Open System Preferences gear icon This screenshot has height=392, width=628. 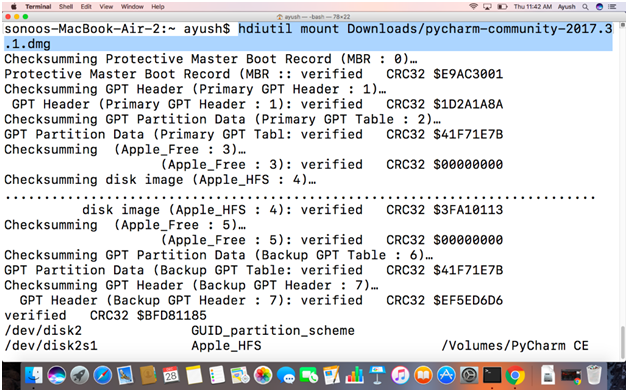(x=469, y=375)
